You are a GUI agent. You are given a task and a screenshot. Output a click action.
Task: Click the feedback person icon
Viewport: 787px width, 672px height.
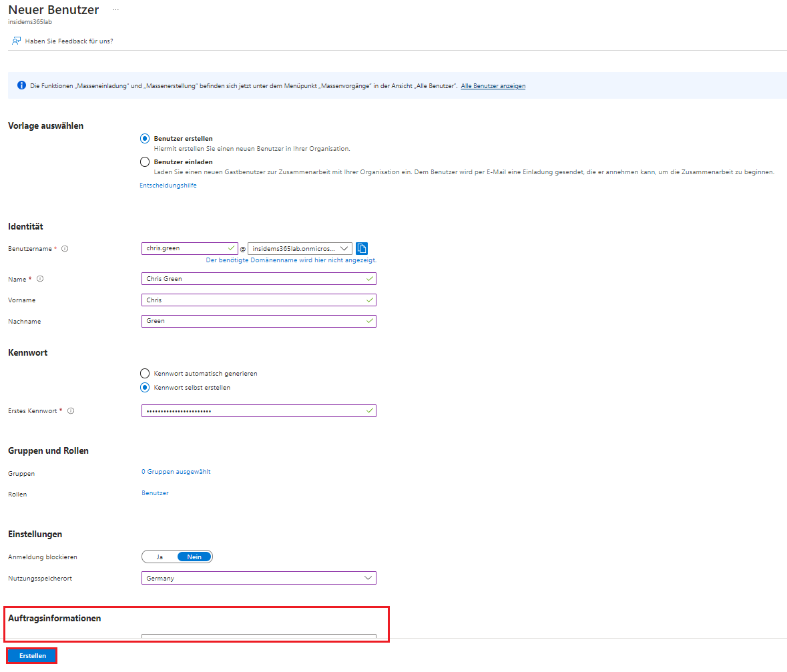[16, 41]
